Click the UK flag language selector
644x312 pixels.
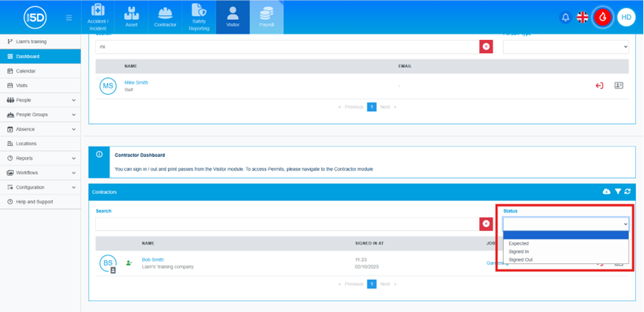click(x=582, y=18)
